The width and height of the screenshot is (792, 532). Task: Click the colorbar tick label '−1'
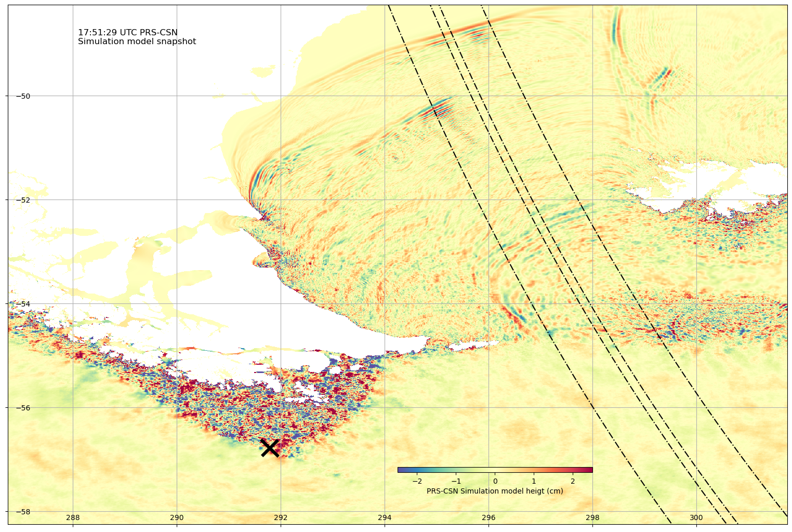pyautogui.click(x=456, y=481)
